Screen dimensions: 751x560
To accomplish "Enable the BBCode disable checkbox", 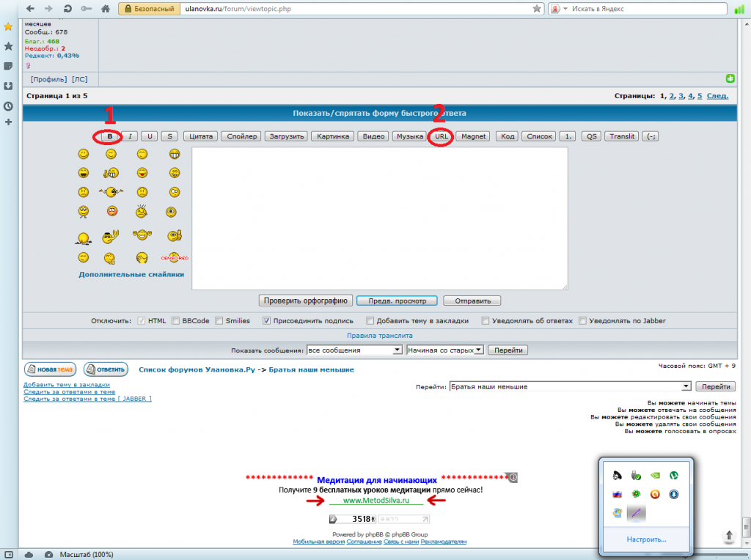I will pos(175,320).
